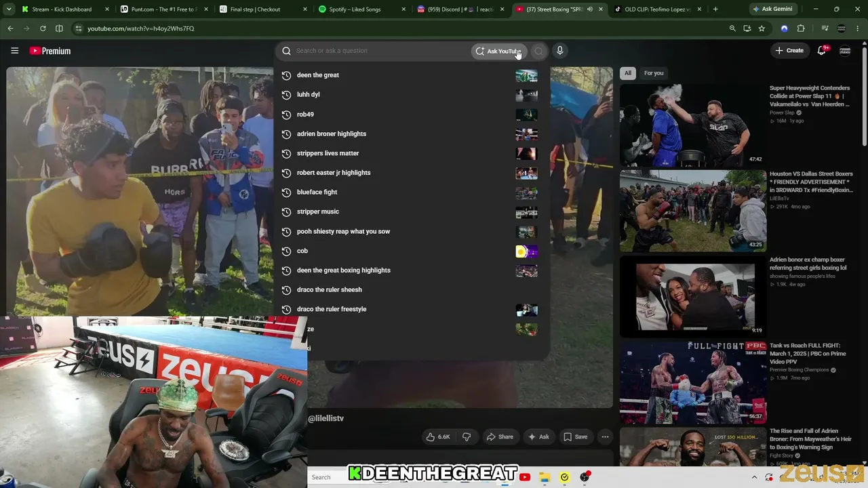Close the Punt.com tab

click(x=205, y=9)
